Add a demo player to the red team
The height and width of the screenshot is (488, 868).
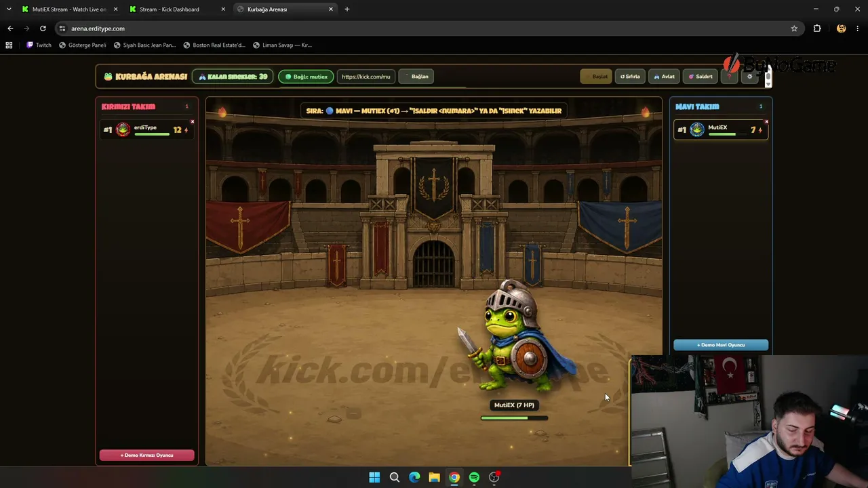tap(147, 455)
